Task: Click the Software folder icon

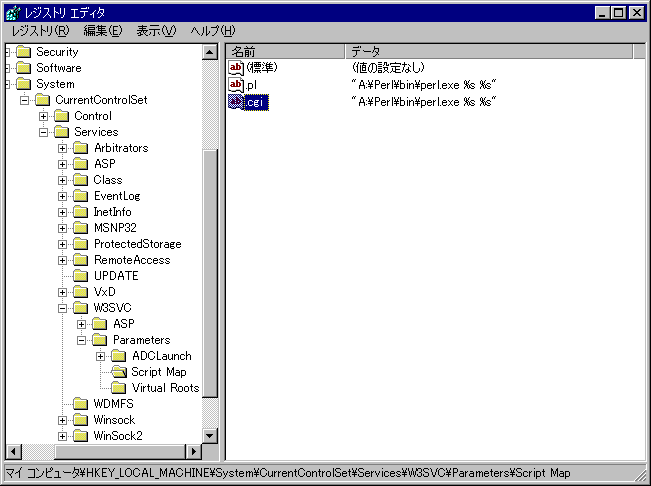Action: coord(24,68)
